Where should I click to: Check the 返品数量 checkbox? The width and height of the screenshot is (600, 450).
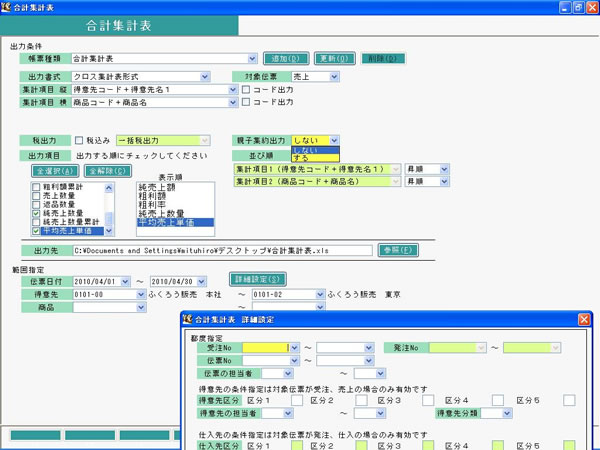tap(36, 205)
